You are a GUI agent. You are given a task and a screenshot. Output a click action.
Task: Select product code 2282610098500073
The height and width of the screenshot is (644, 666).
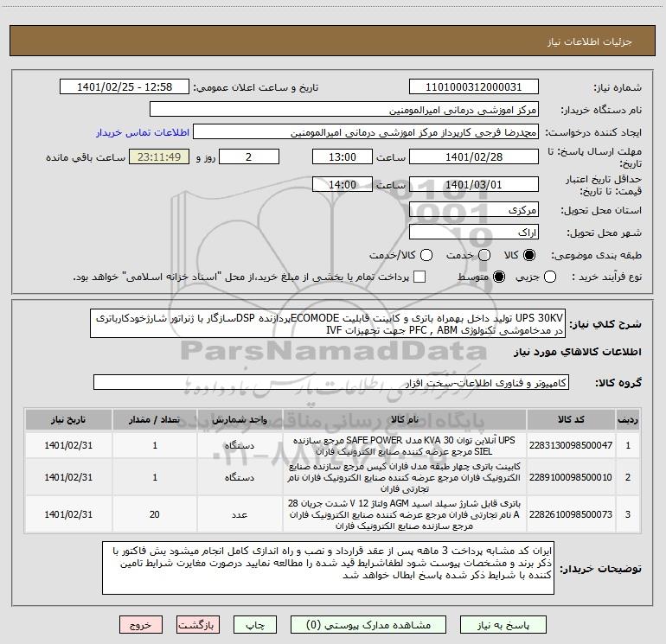(571, 514)
